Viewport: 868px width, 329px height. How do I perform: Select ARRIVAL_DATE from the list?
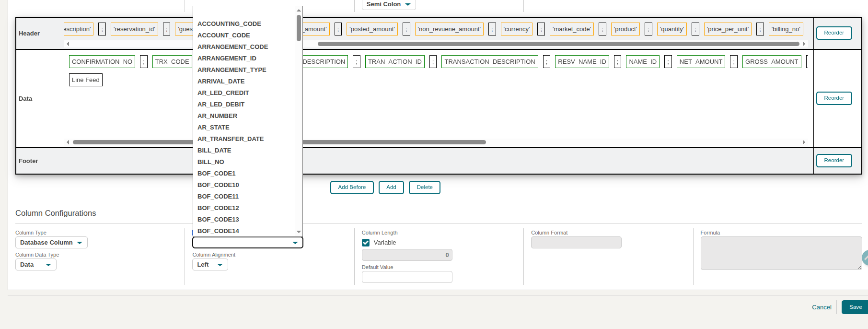click(x=221, y=82)
